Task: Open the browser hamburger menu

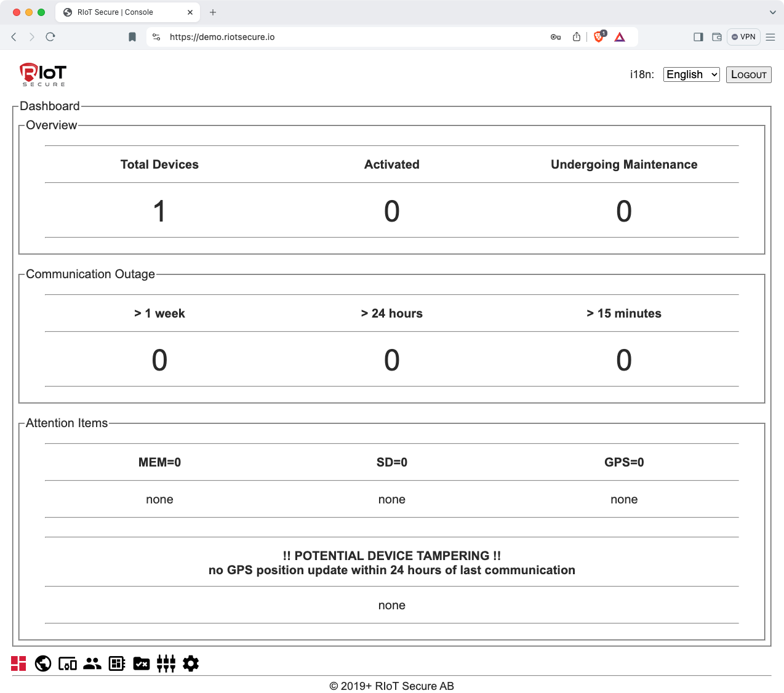Action: pos(770,37)
